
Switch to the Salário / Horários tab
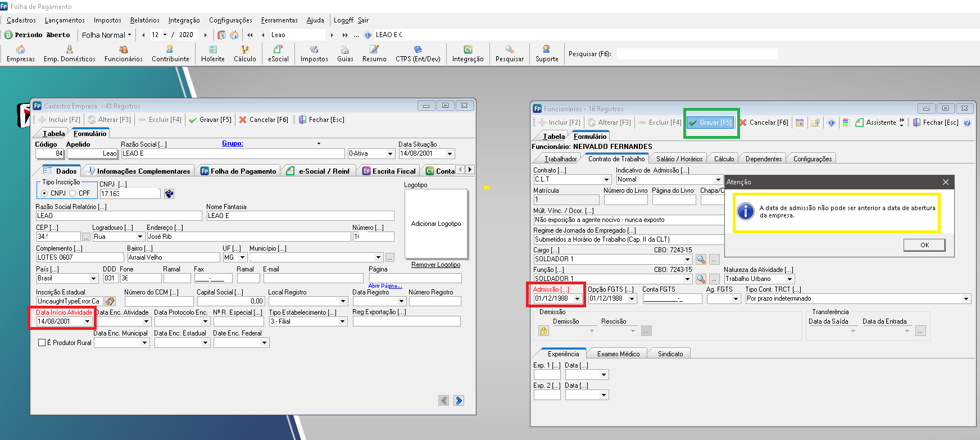click(679, 159)
